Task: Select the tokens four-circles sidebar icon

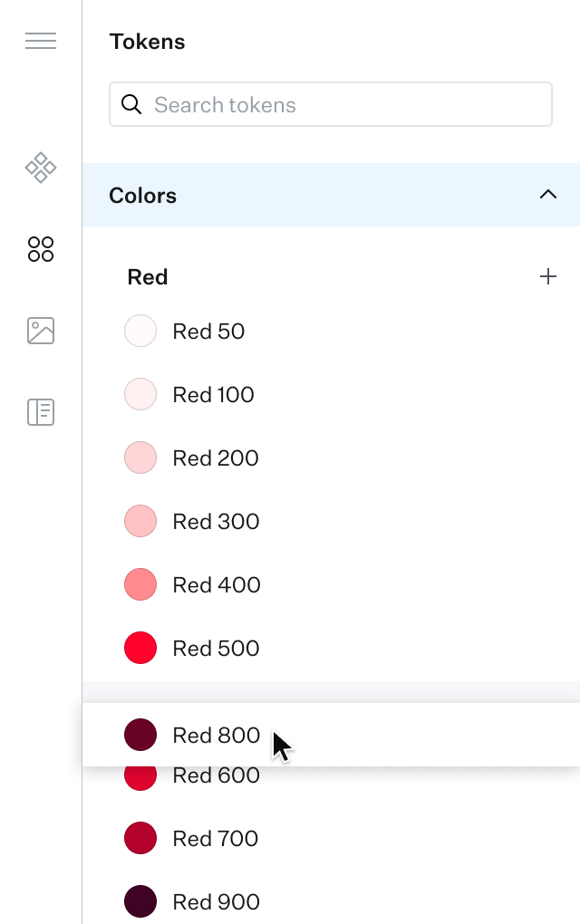Action: (41, 249)
